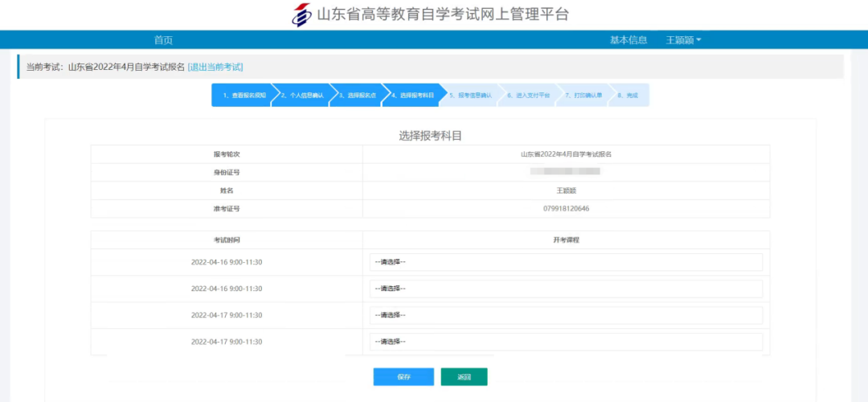Click the 退出当前考试 link
The image size is (868, 402).
(215, 67)
